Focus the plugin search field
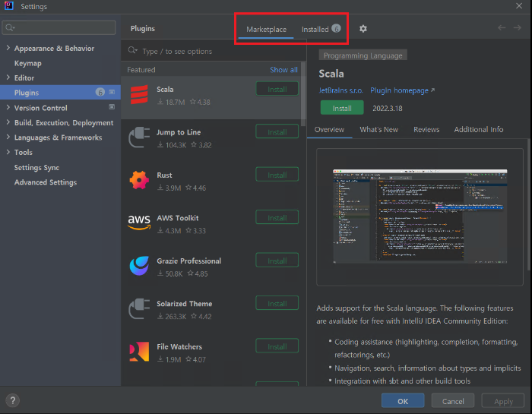 214,51
